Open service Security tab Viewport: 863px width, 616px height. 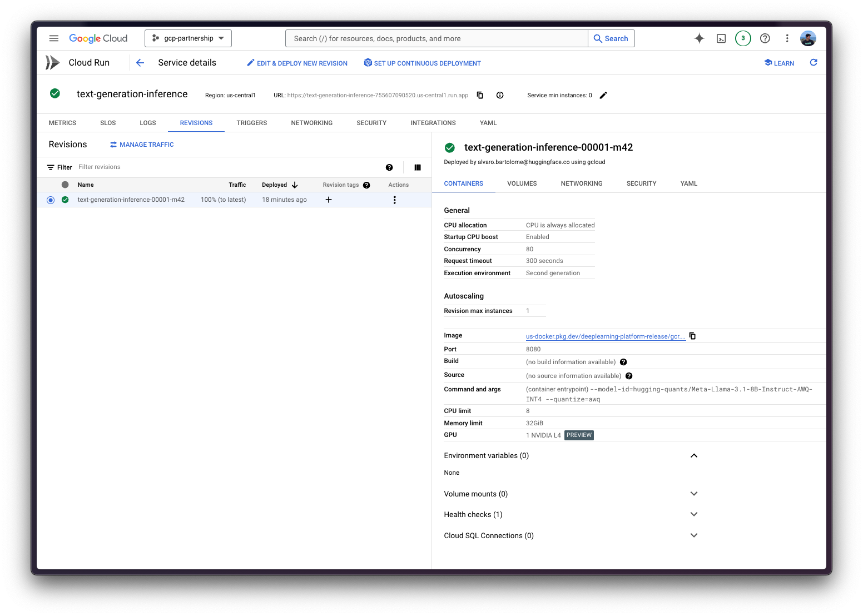[x=371, y=123]
